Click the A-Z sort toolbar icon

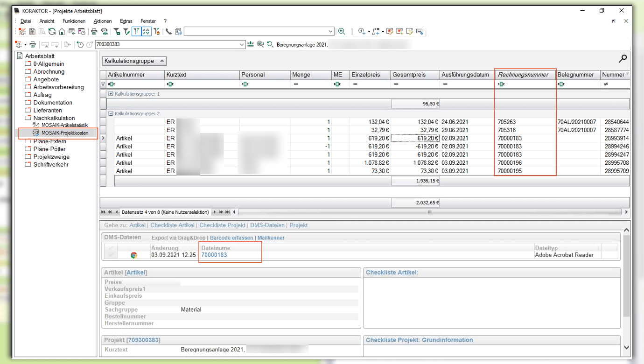tap(146, 32)
